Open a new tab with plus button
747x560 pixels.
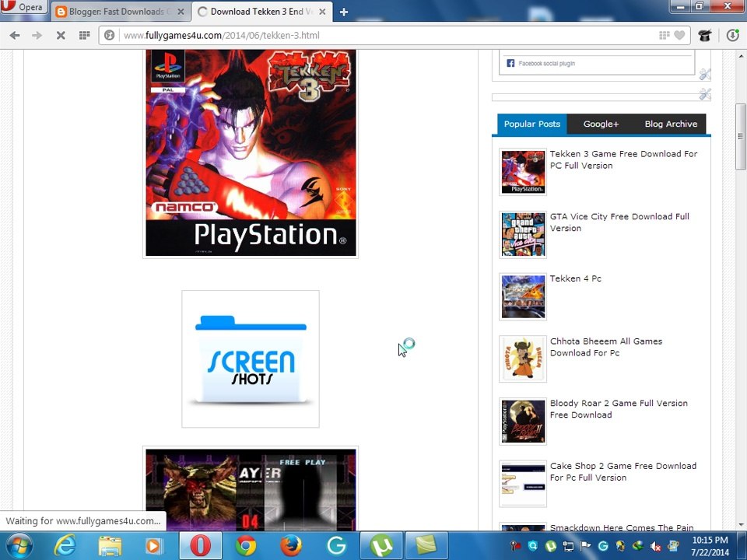pos(343,12)
